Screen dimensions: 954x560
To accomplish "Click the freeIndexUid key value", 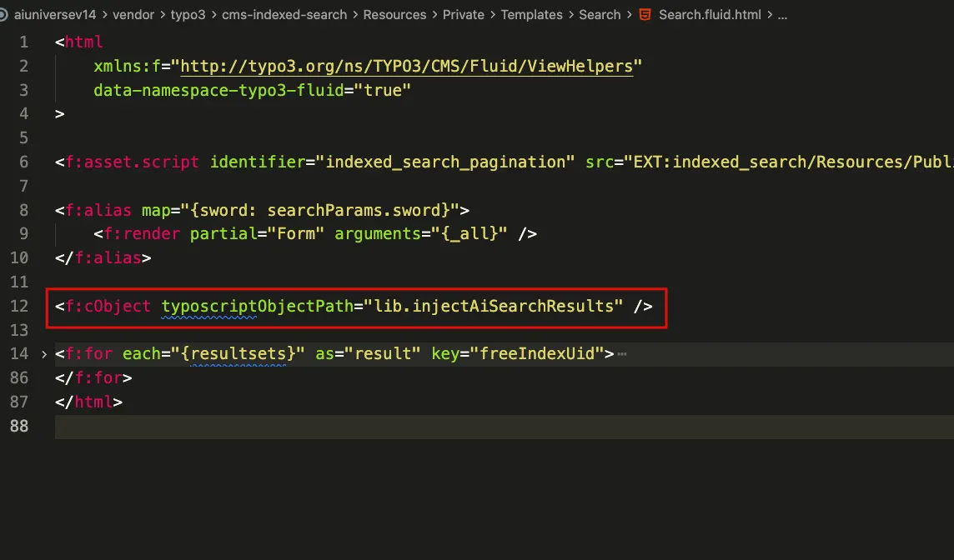I will point(537,354).
